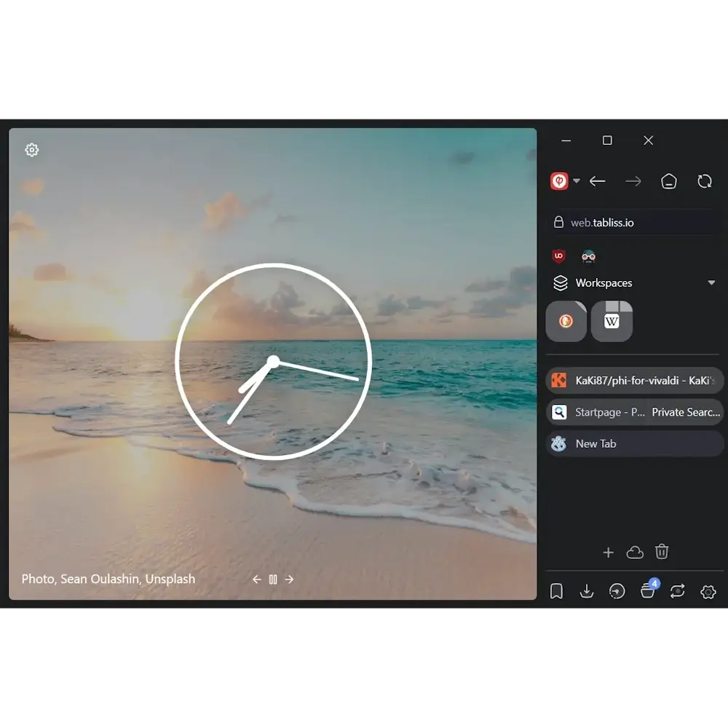
Task: Show site info via the padlock icon
Action: coord(558,222)
